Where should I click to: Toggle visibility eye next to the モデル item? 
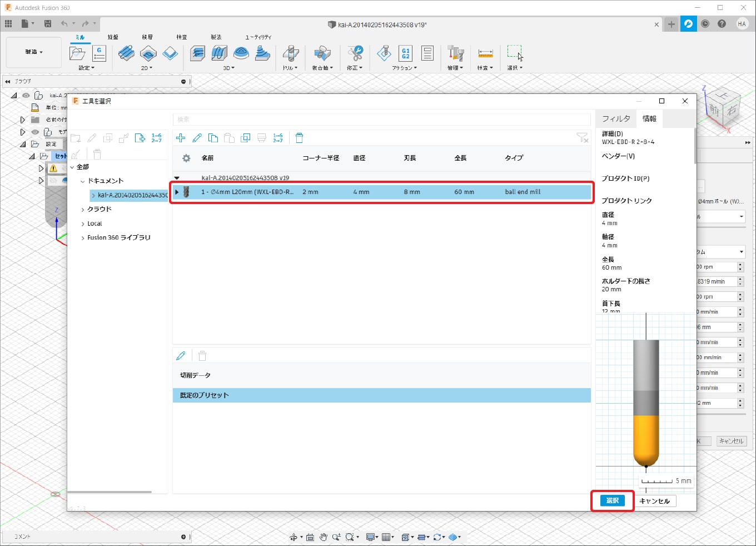pos(35,132)
